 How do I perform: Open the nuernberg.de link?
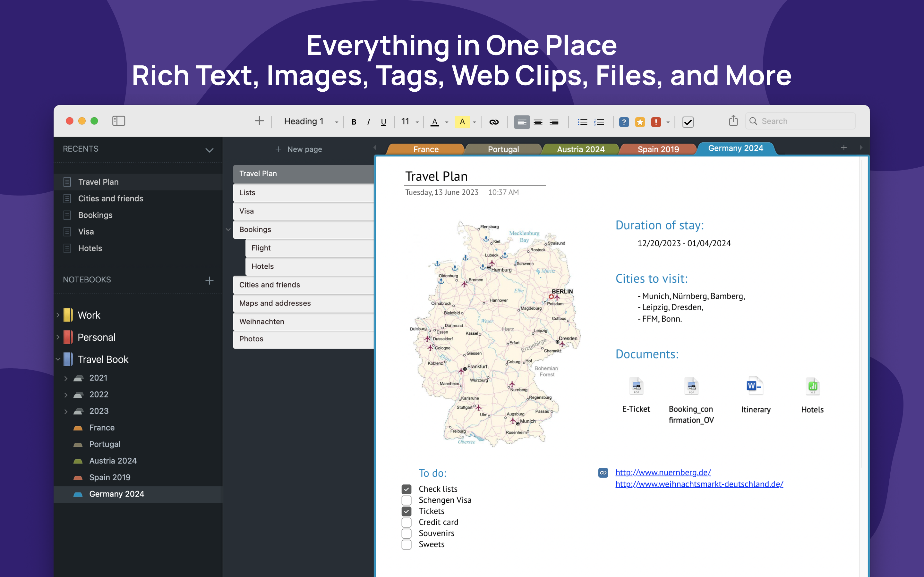663,472
